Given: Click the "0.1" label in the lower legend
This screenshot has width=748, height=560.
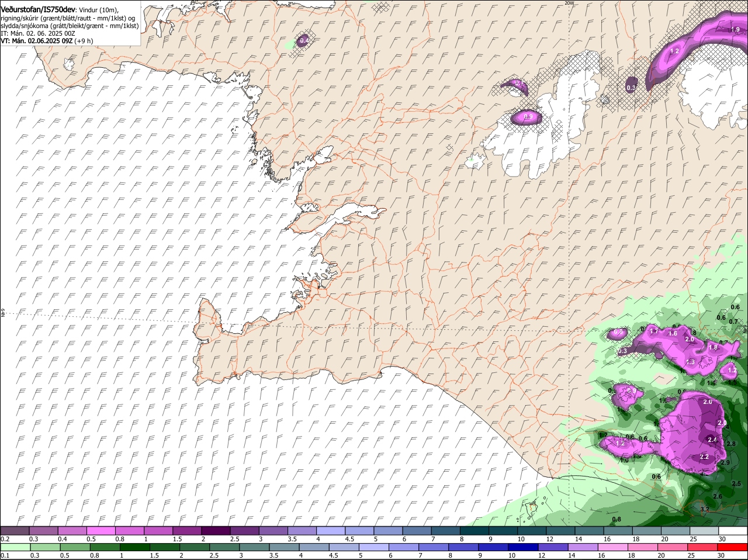Looking at the screenshot, I should 5,555.
